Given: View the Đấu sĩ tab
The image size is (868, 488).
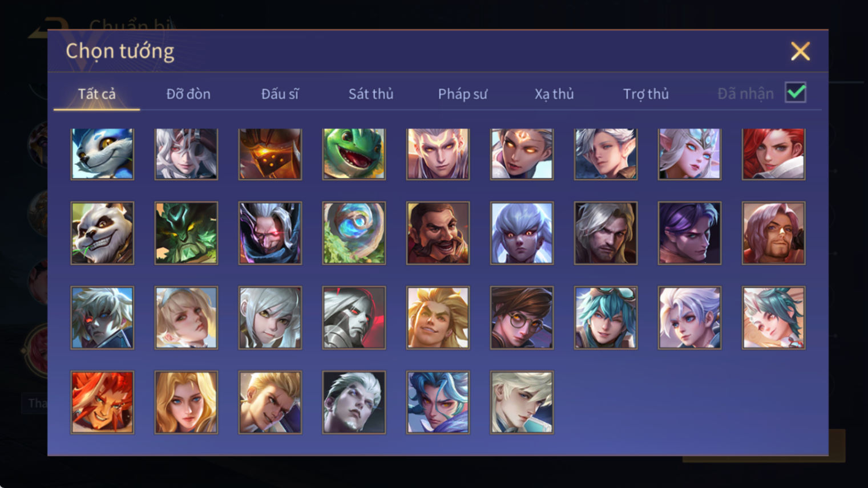Looking at the screenshot, I should point(280,93).
